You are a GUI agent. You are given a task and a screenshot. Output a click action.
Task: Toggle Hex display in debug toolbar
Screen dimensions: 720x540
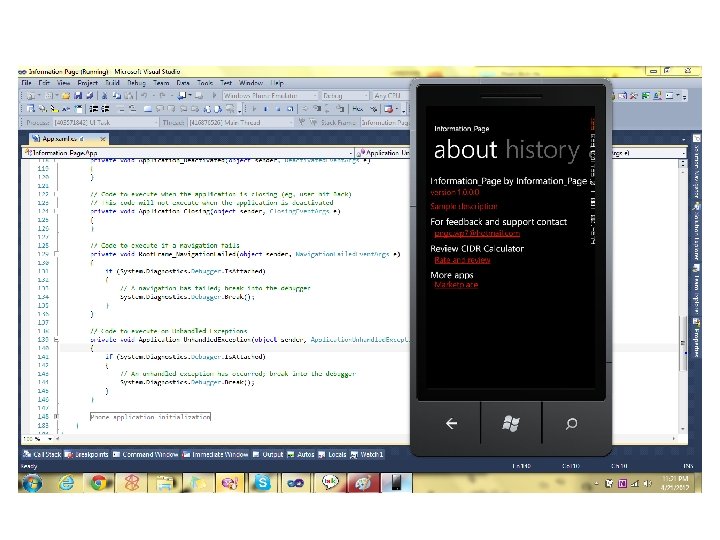358,109
